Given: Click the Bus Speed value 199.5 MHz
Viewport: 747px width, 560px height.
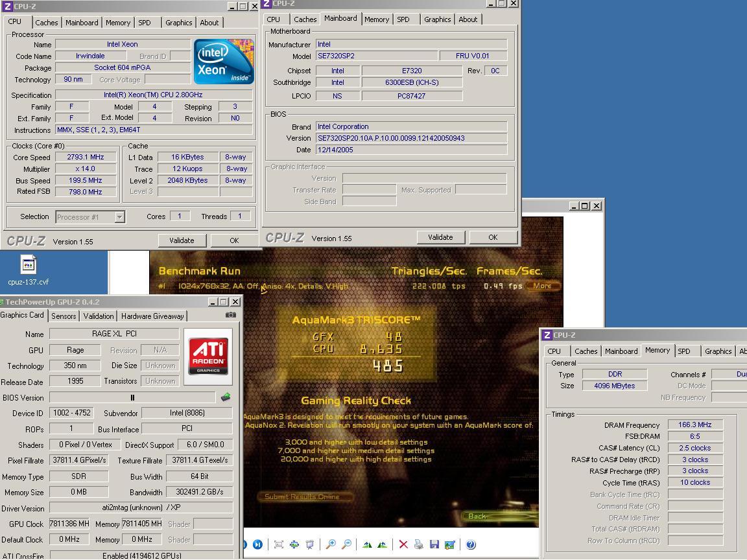Looking at the screenshot, I should pos(86,180).
